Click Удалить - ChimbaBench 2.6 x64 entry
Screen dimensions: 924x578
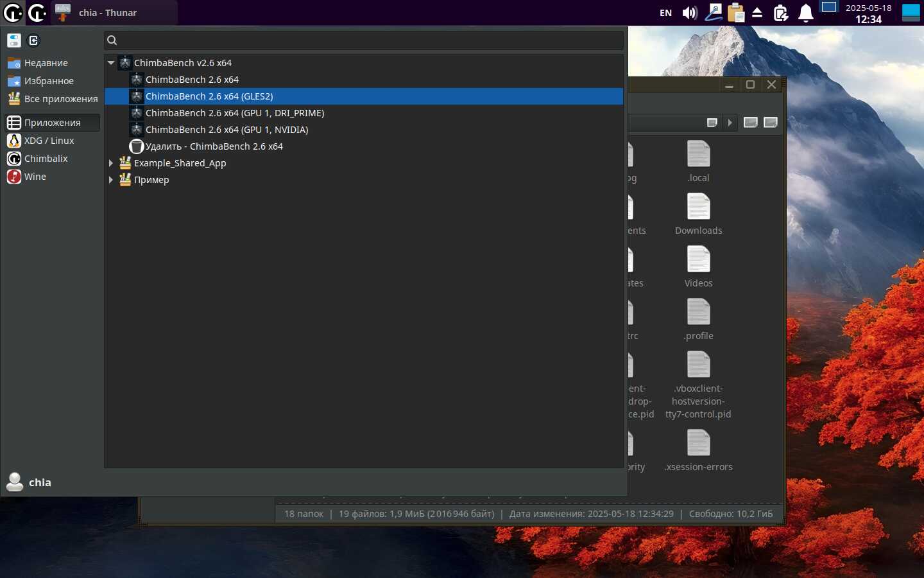(x=364, y=146)
